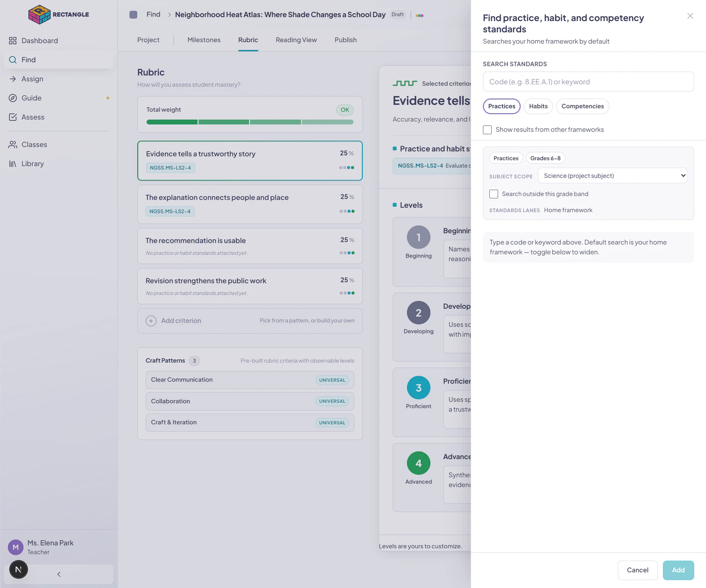The width and height of the screenshot is (706, 588).
Task: Open Dashboard from the sidebar grid icon
Action: [x=13, y=41]
